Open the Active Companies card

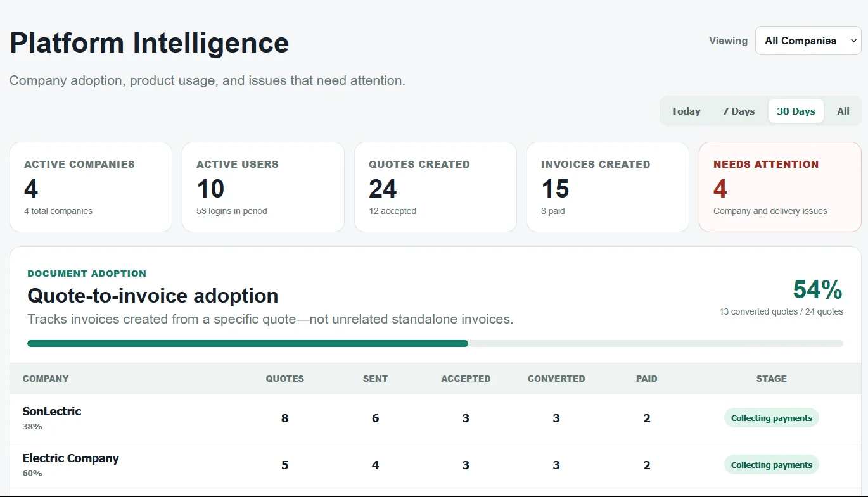click(x=91, y=187)
